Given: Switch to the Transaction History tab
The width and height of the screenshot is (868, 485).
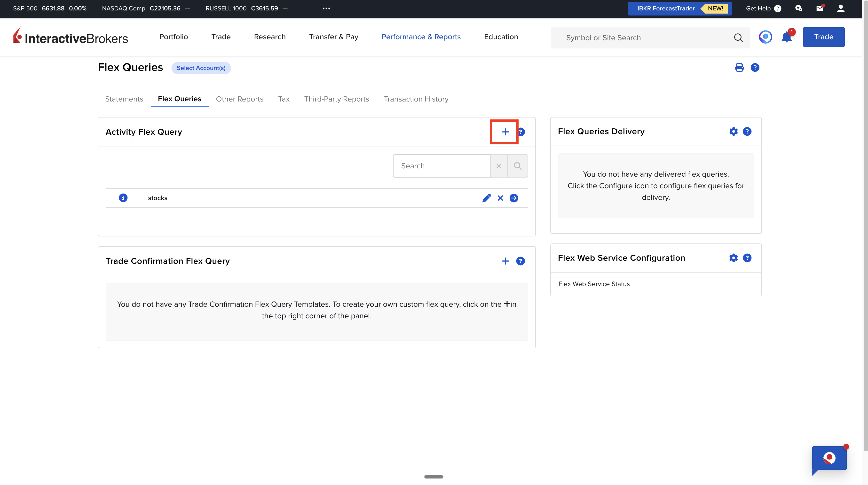Looking at the screenshot, I should (416, 99).
